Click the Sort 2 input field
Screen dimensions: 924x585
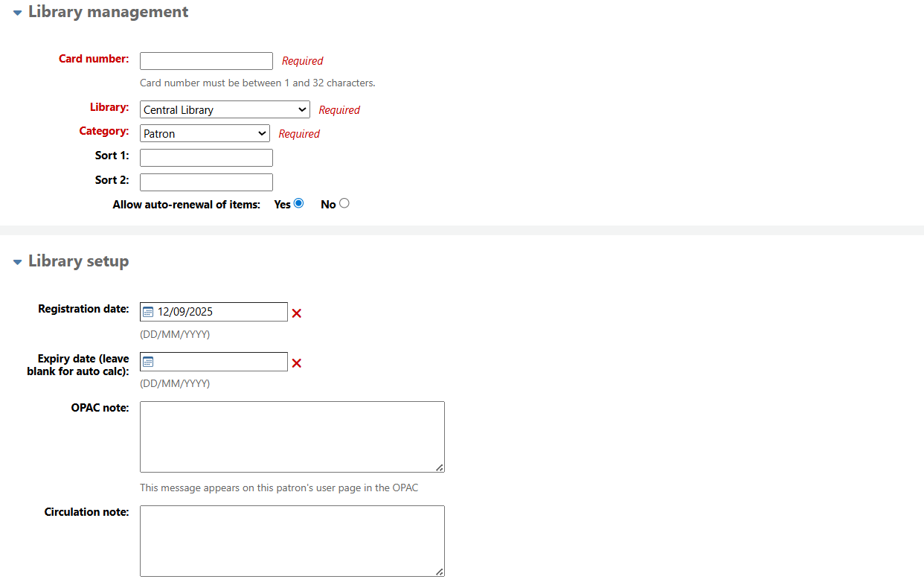[206, 182]
